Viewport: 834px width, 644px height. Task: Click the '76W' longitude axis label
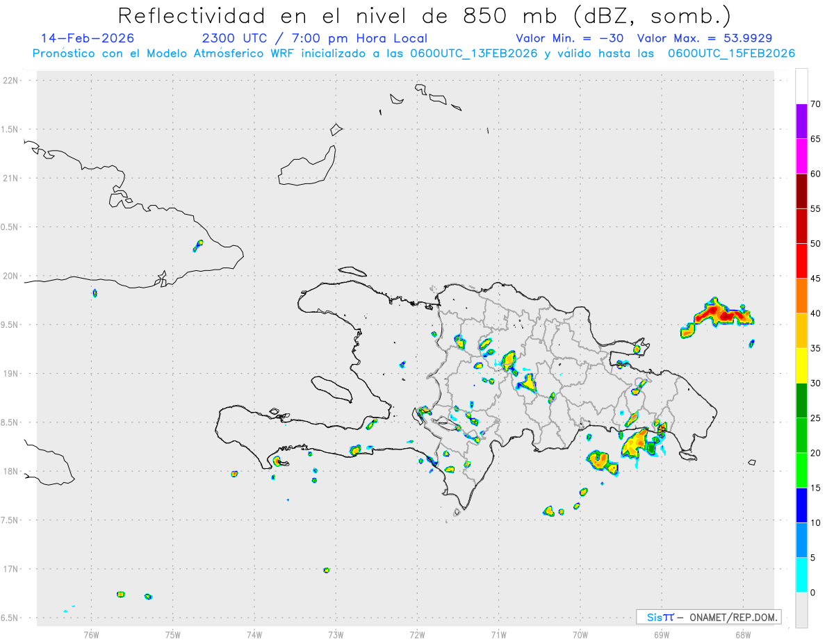pos(91,634)
